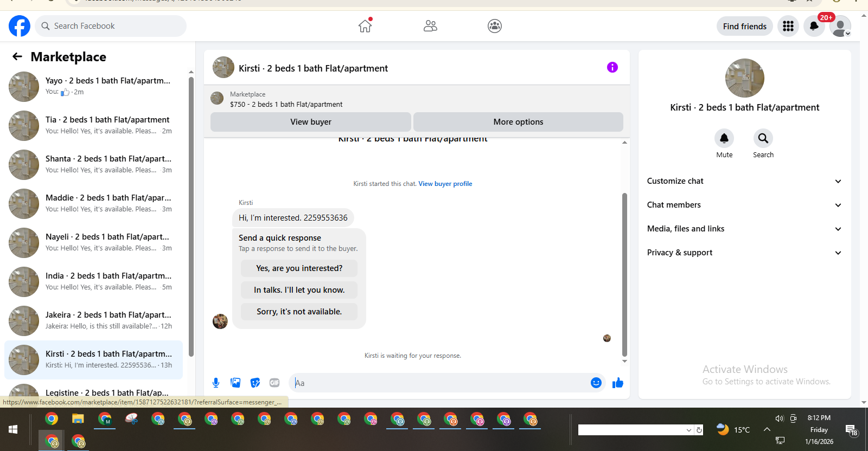
Task: Send 'Sorry, it's not available.' response
Action: (299, 312)
